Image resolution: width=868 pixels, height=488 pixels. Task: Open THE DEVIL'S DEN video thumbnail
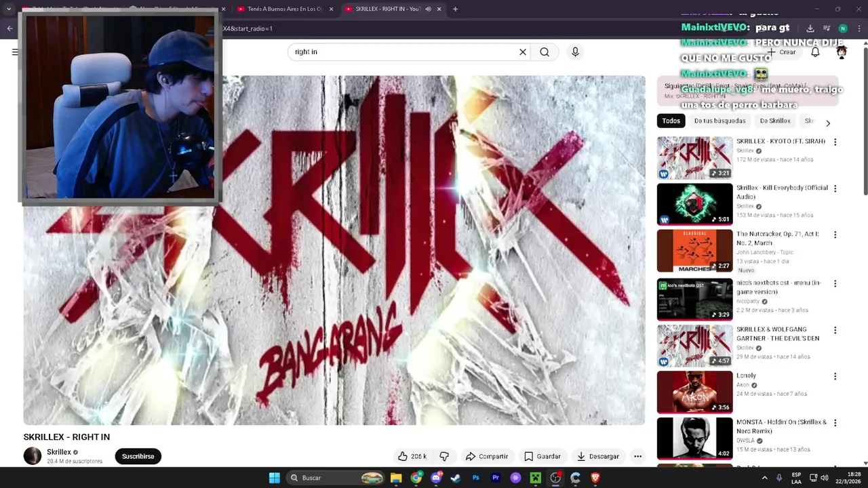694,346
